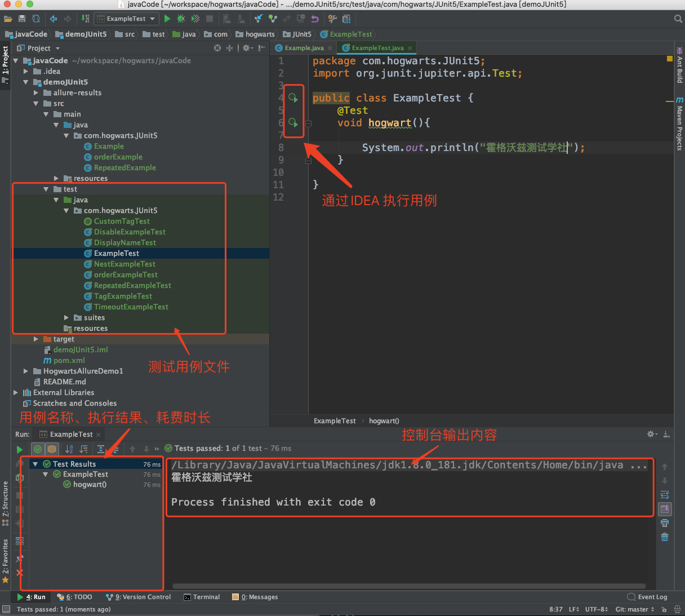Toggle scroll to end of console output

pyautogui.click(x=665, y=509)
